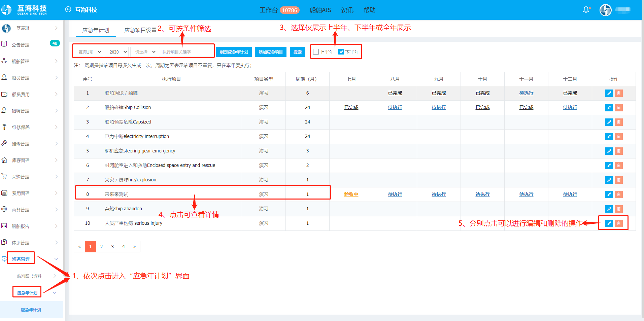
Task: Switch to 应急项目设置 tab
Action: pos(140,30)
